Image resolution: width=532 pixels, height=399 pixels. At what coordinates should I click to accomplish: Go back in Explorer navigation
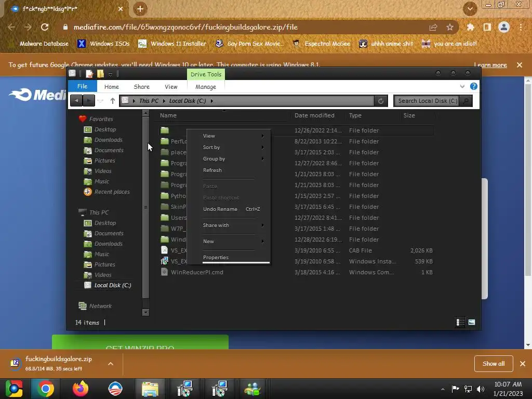(x=76, y=101)
